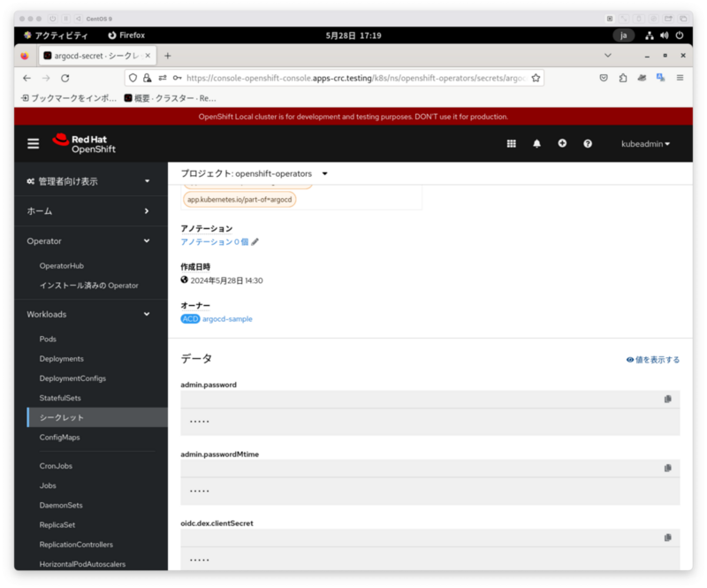Bookmark this page with the star icon
The height and width of the screenshot is (588, 707).
coord(536,78)
